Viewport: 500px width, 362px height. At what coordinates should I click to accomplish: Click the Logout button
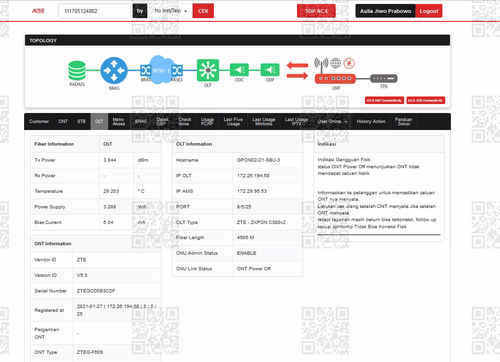point(429,11)
